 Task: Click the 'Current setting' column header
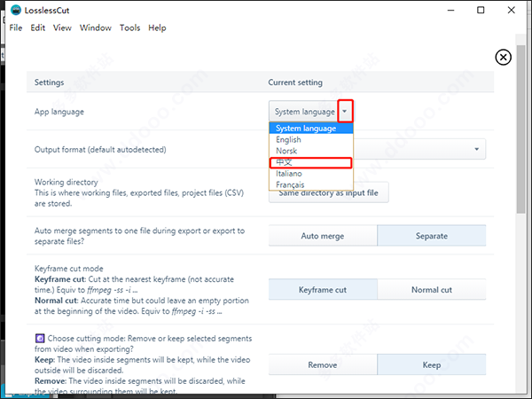pos(295,82)
